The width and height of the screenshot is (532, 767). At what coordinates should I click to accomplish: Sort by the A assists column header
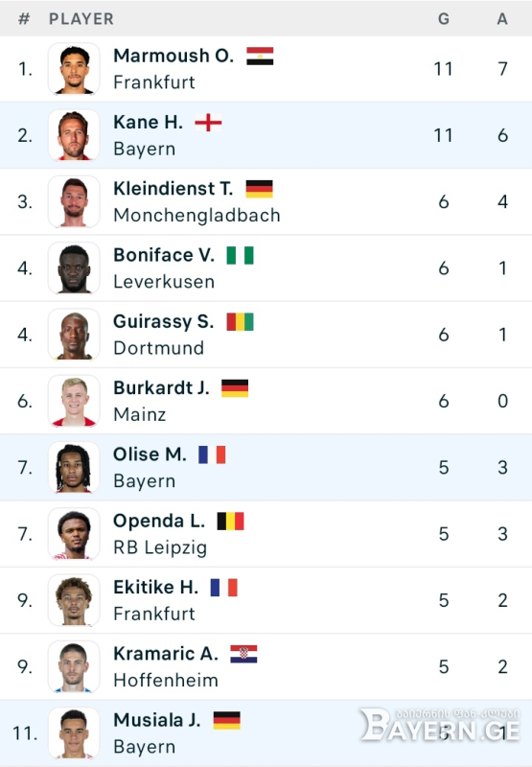click(502, 18)
